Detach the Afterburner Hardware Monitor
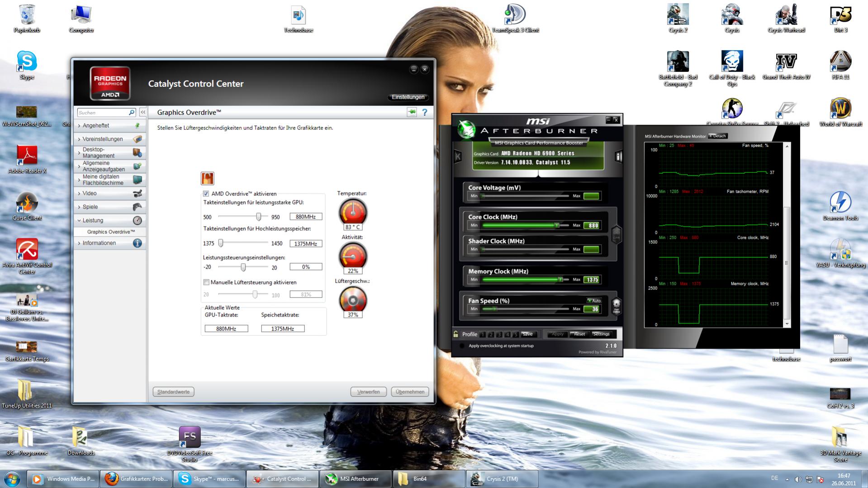 [718, 136]
